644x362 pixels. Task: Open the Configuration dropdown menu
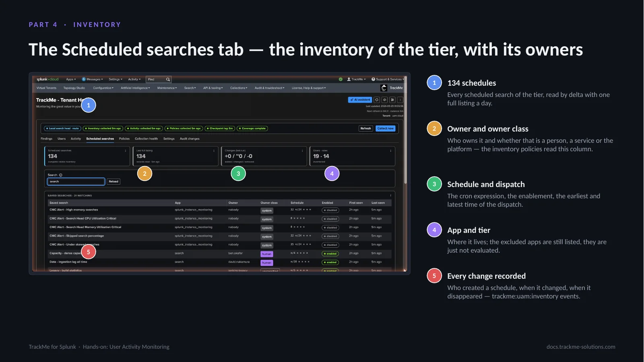[103, 88]
